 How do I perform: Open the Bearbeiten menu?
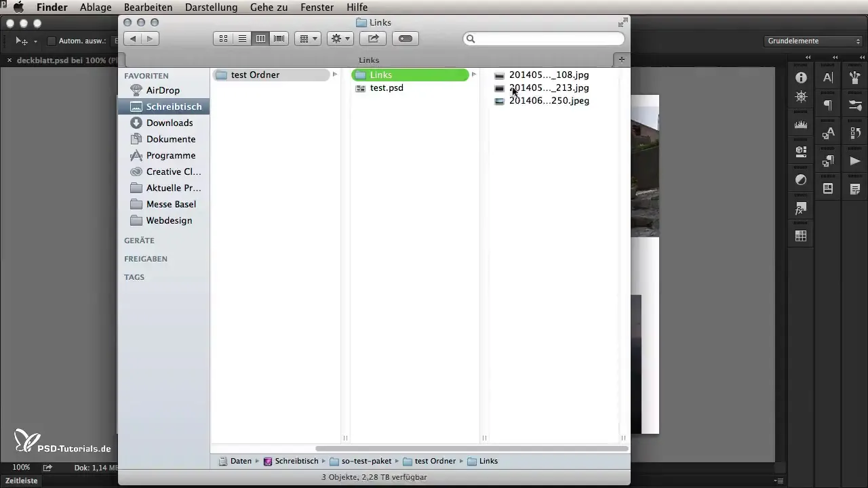coord(149,7)
